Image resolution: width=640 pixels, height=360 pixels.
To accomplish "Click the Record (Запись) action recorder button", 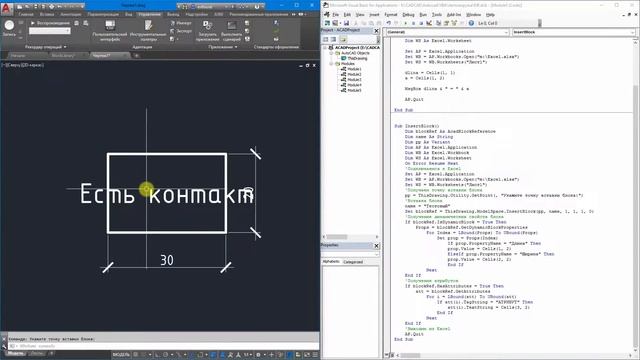I will click(9, 29).
